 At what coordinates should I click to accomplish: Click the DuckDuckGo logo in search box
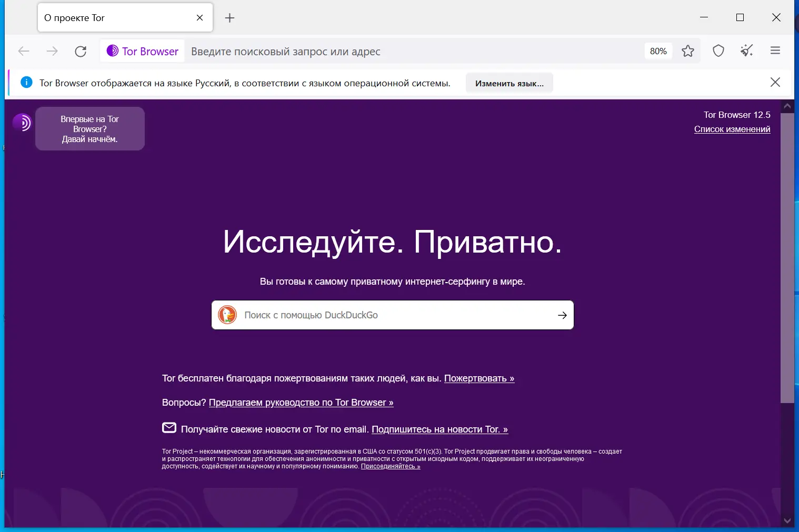pos(227,315)
